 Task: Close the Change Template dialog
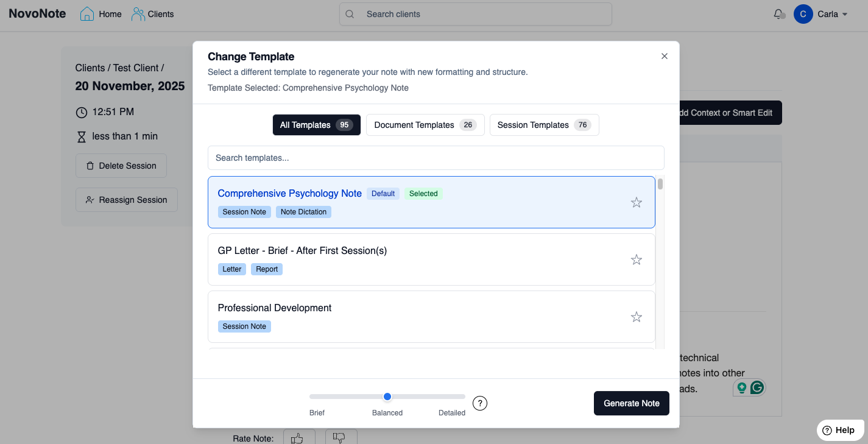tap(665, 56)
